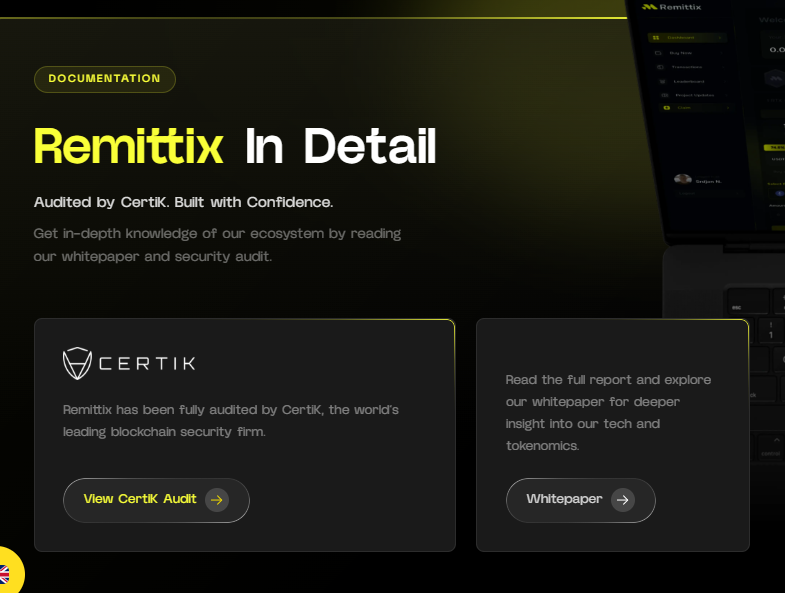Click the DOCUMENTATION badge
The width and height of the screenshot is (785, 593).
click(105, 79)
